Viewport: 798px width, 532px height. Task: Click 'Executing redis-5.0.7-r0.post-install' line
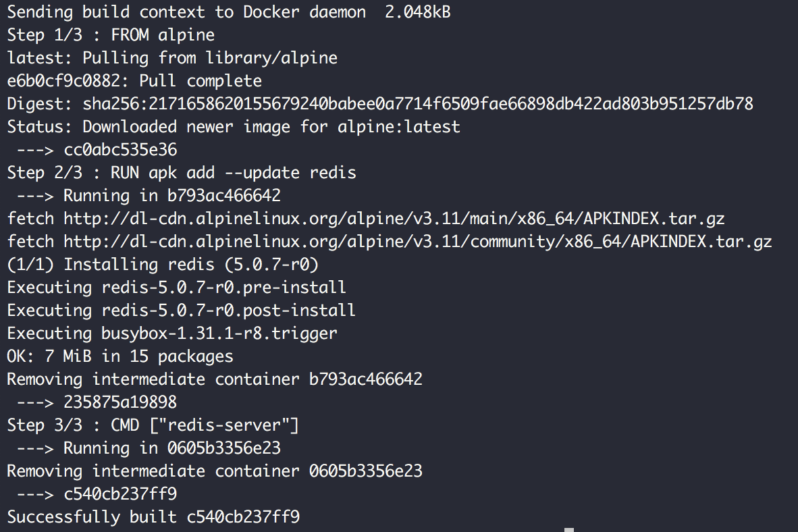(x=181, y=311)
